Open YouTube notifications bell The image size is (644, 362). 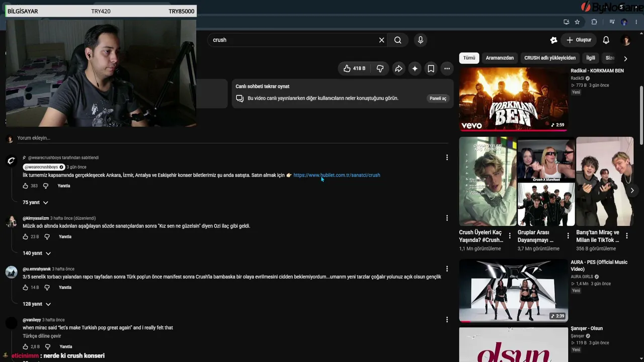point(606,40)
